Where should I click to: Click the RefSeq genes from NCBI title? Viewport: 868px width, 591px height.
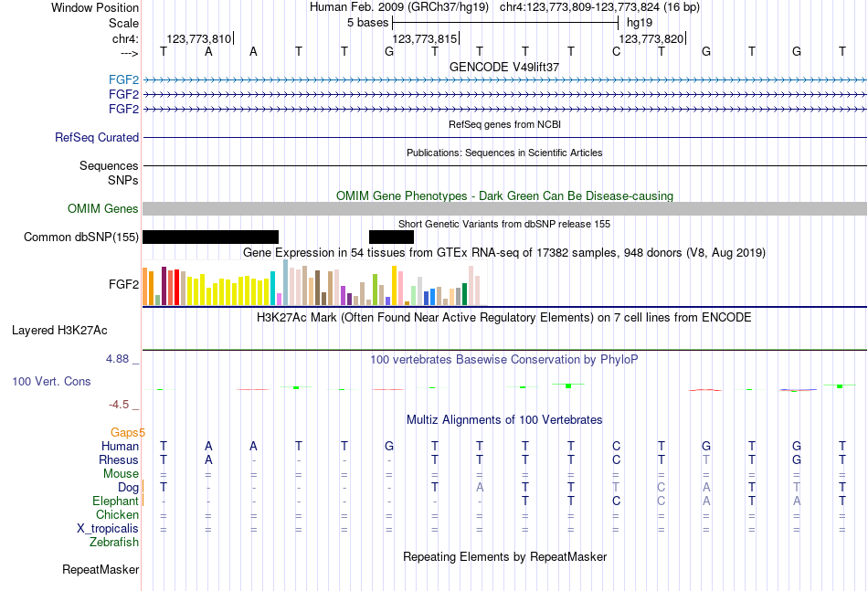tap(504, 124)
